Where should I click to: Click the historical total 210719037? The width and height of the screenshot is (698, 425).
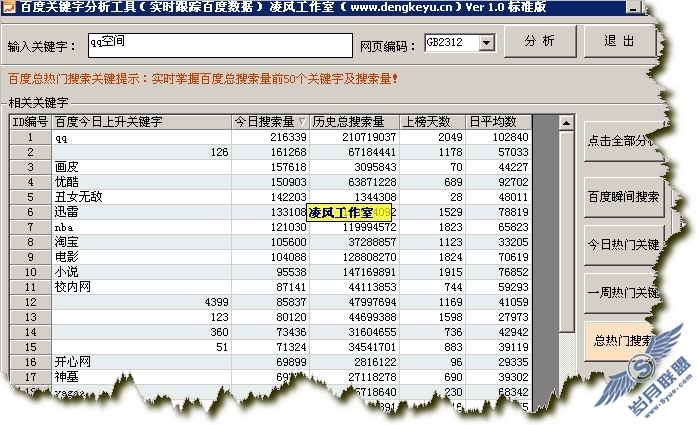click(355, 138)
